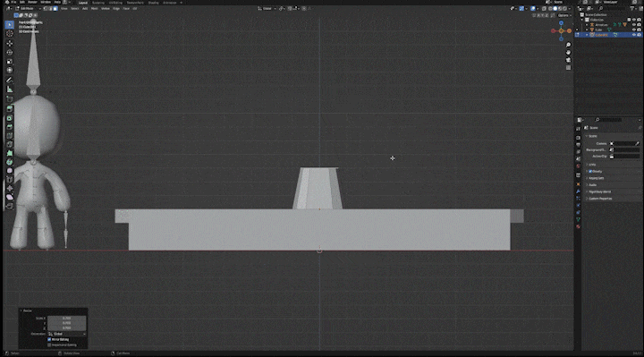Select the Inset Faces tool
The height and width of the screenshot is (357, 644).
(10, 118)
